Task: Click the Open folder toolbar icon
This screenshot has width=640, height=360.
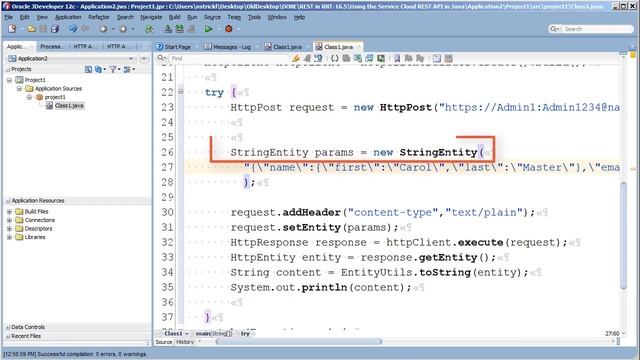Action: (31, 29)
